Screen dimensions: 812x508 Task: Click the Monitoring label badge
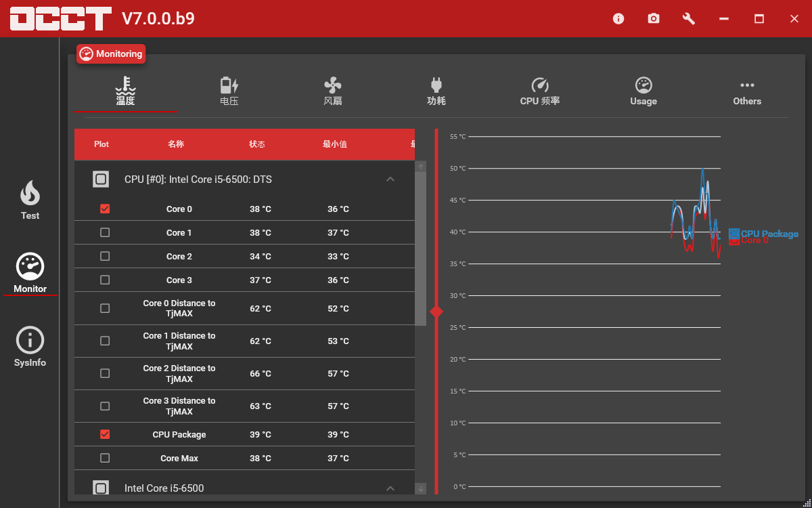click(111, 54)
